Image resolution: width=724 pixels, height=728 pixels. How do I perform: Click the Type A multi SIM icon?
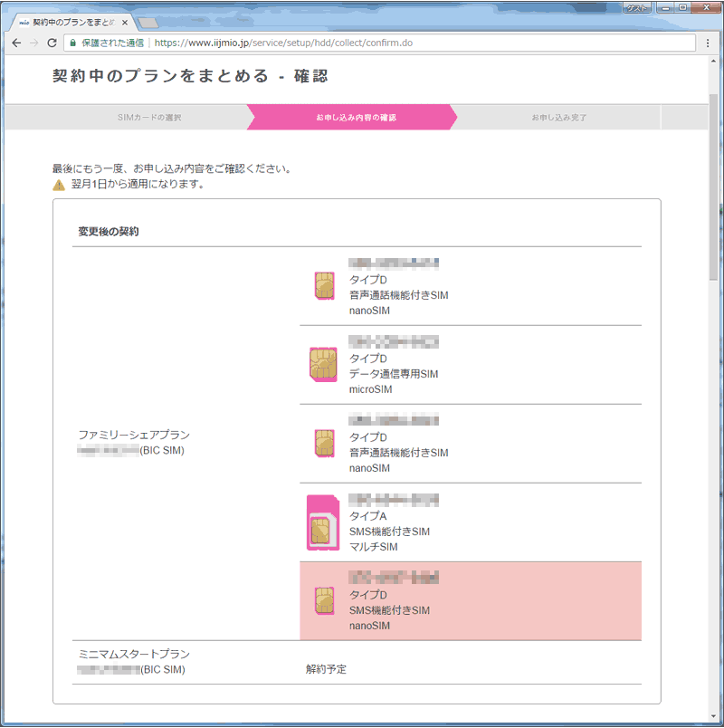tap(322, 522)
